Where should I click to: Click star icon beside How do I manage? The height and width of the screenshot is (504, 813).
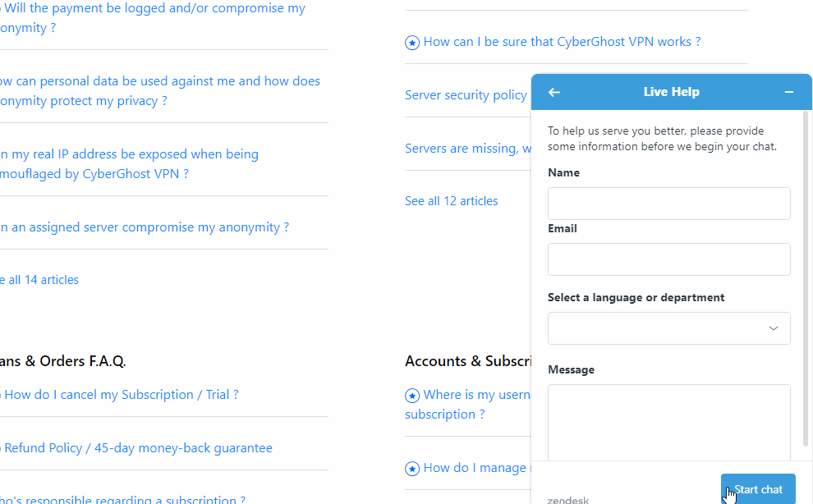[x=412, y=469]
